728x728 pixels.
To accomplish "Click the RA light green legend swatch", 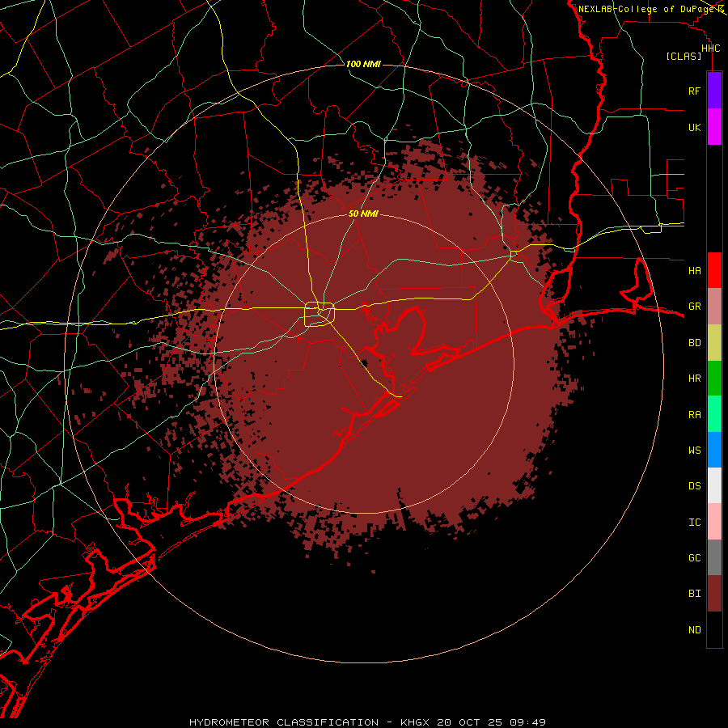I will (x=714, y=414).
